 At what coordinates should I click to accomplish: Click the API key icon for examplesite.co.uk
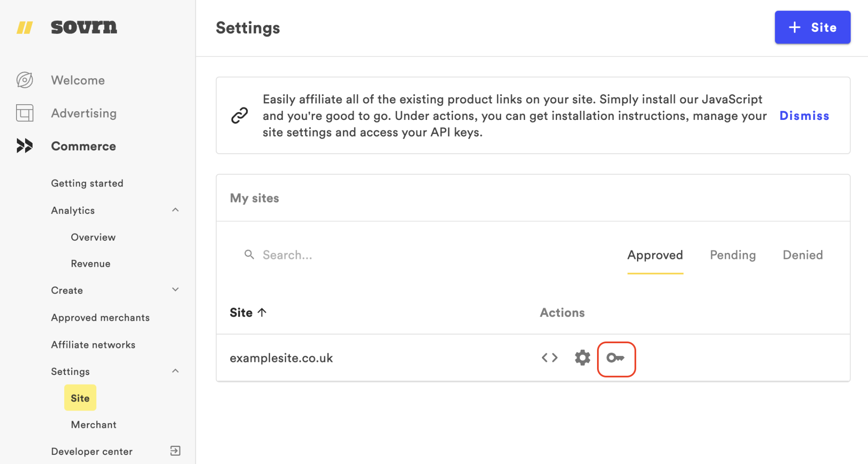click(616, 358)
